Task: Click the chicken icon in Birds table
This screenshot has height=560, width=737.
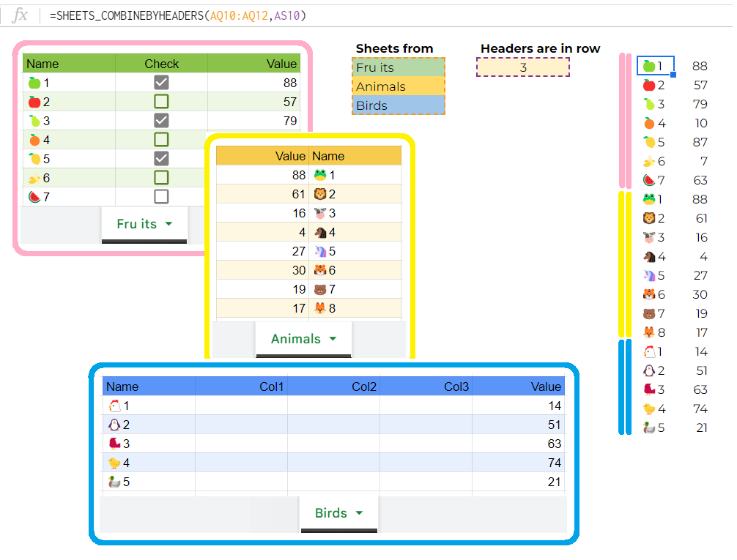Action: 114,406
